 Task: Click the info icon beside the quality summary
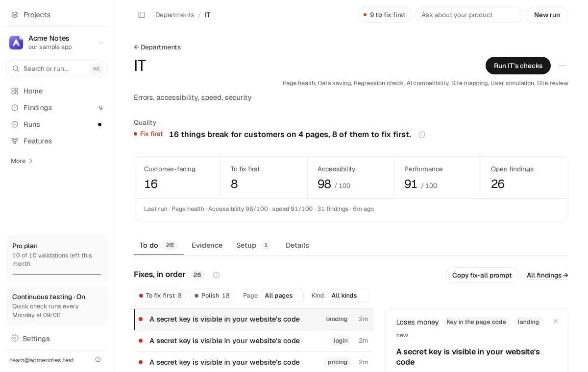coord(422,135)
